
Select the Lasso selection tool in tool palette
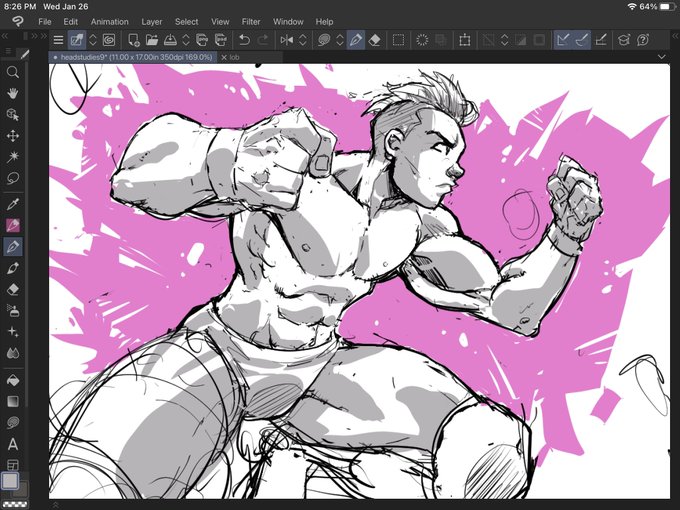pos(13,178)
